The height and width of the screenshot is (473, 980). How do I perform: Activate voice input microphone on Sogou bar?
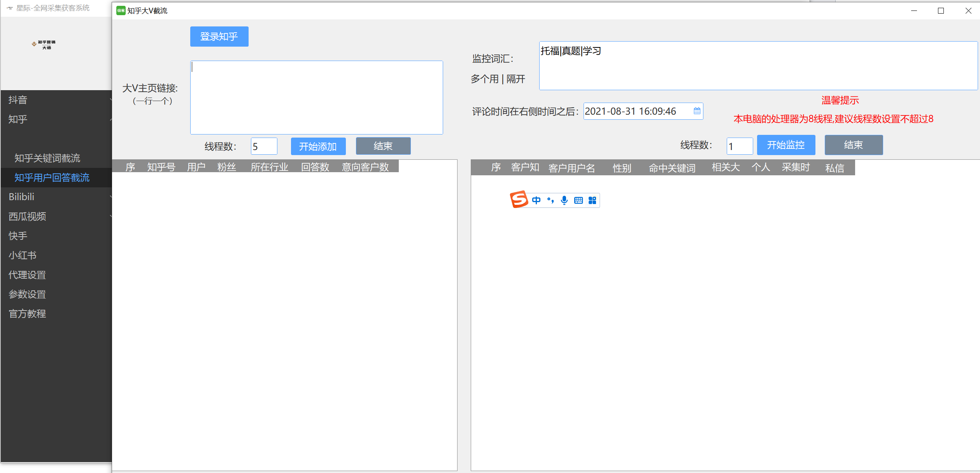tap(564, 201)
